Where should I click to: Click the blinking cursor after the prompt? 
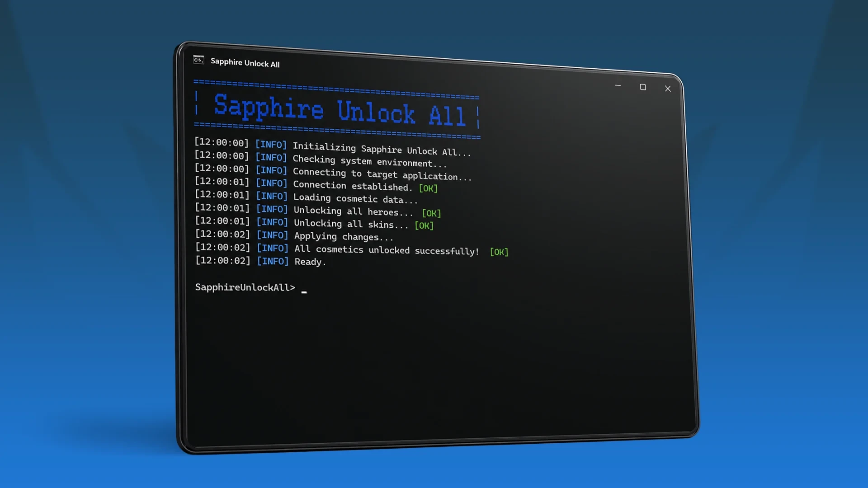coord(304,292)
